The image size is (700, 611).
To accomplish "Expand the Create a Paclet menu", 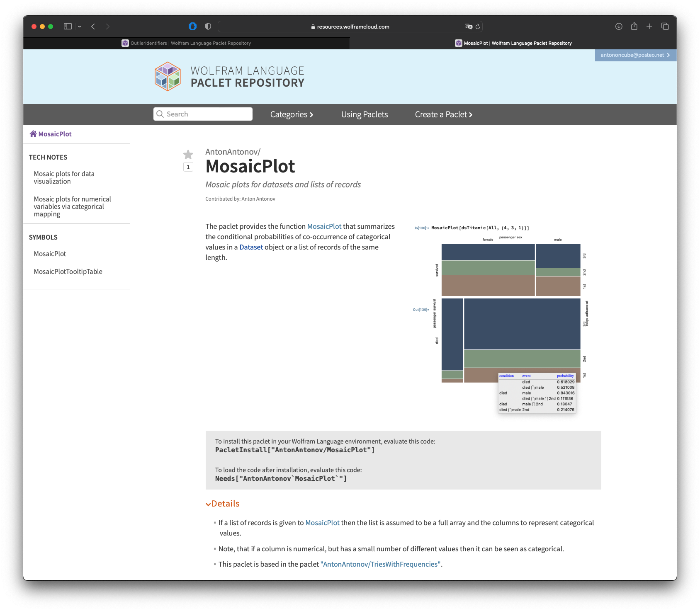I will point(444,114).
